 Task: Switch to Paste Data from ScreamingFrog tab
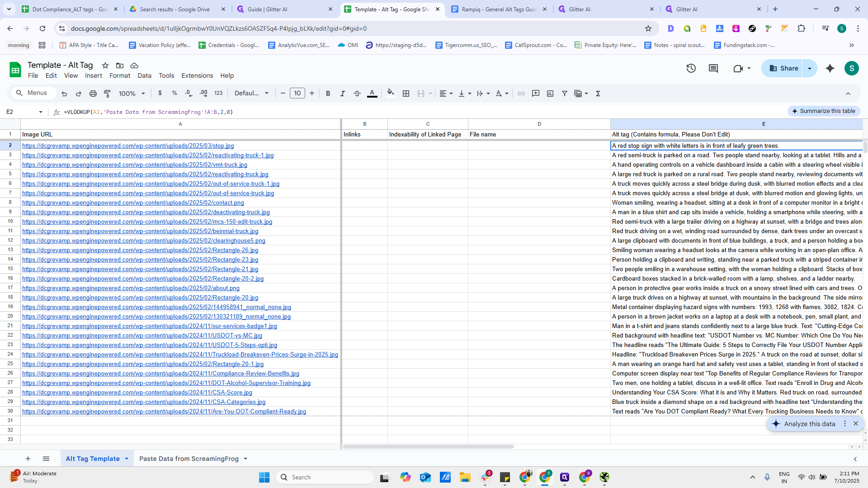(189, 459)
